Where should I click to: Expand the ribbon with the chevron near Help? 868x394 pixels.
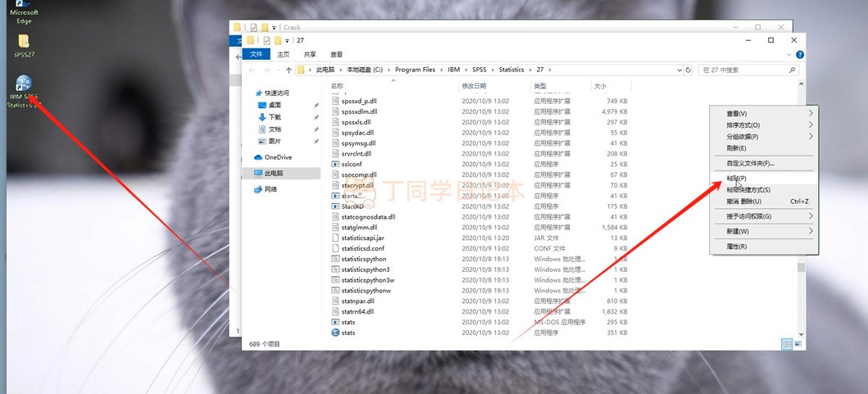[x=789, y=55]
